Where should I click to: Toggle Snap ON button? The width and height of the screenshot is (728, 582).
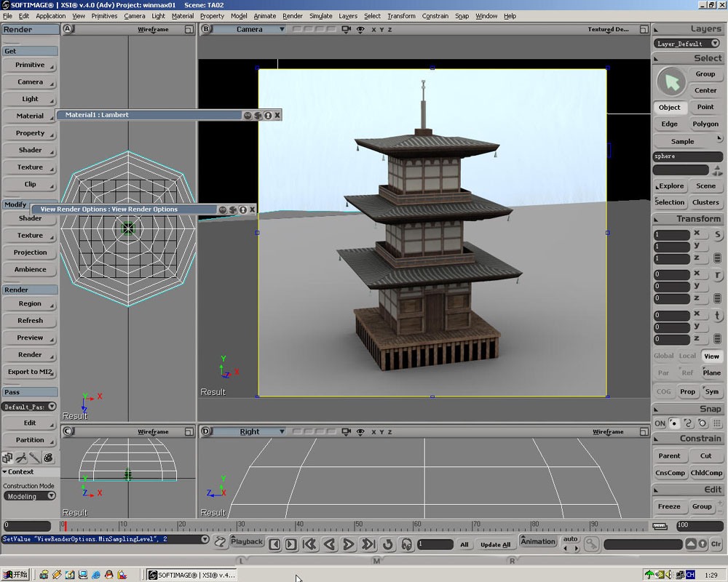[660, 423]
